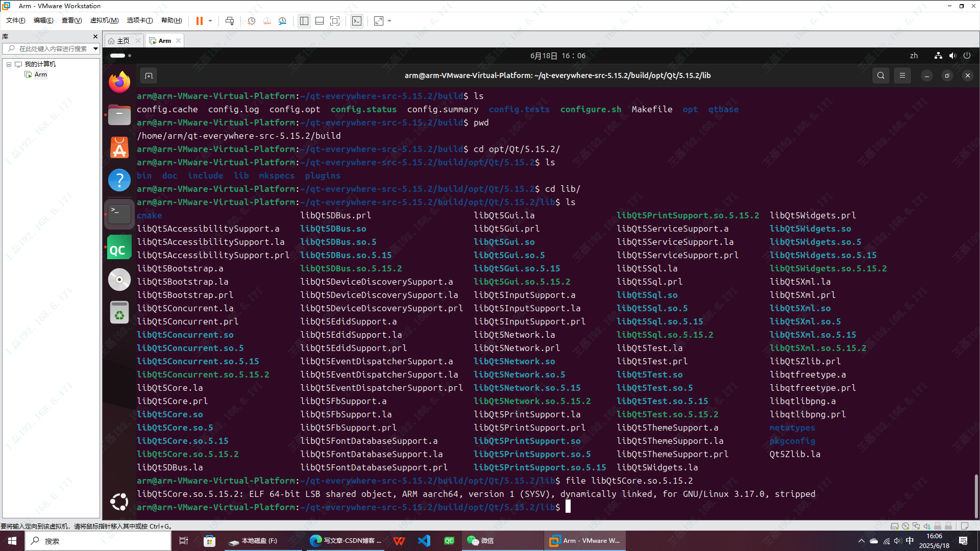
Task: Toggle the library sidebar view
Action: (x=304, y=21)
